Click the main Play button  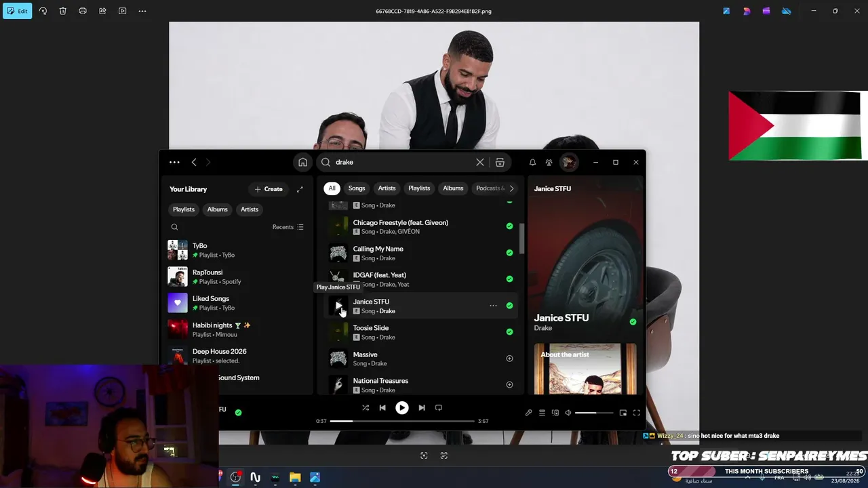(402, 408)
